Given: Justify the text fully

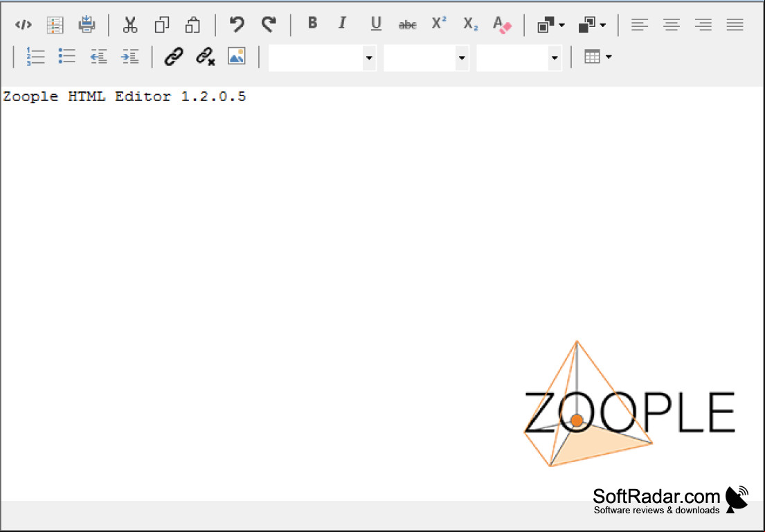Looking at the screenshot, I should click(735, 24).
